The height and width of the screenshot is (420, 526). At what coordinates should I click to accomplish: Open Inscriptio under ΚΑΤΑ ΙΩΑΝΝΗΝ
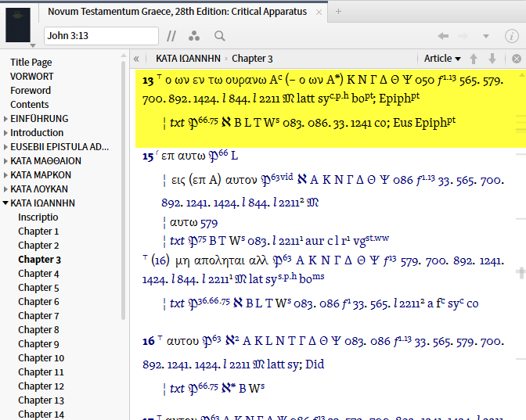pyautogui.click(x=38, y=217)
